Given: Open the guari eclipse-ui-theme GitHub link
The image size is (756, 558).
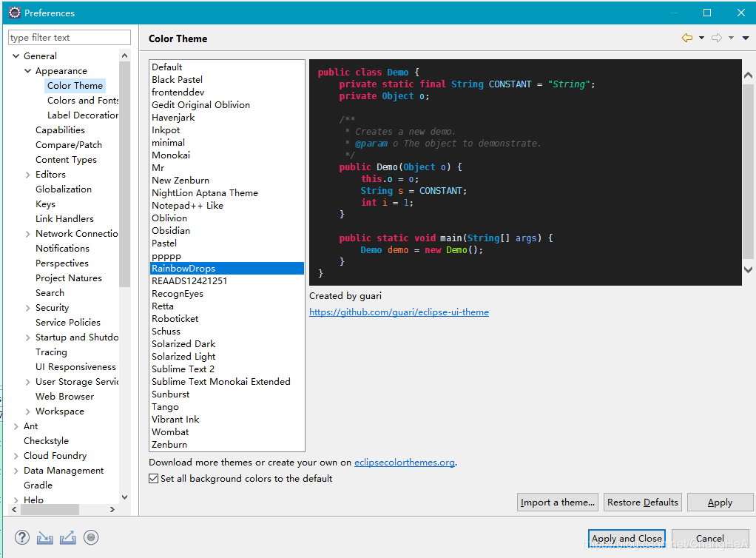Looking at the screenshot, I should coord(399,312).
